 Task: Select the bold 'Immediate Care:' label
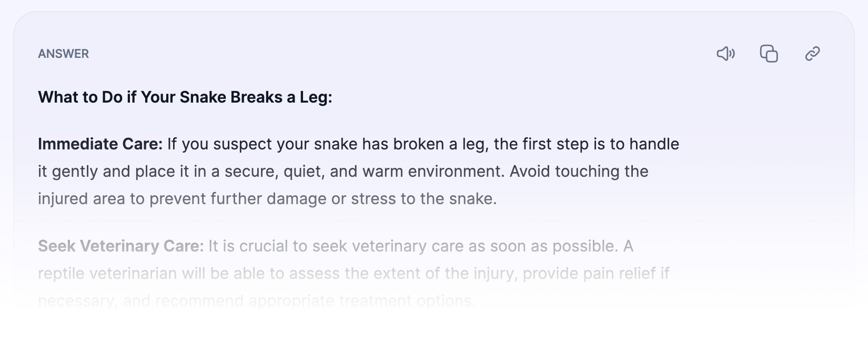coord(100,144)
